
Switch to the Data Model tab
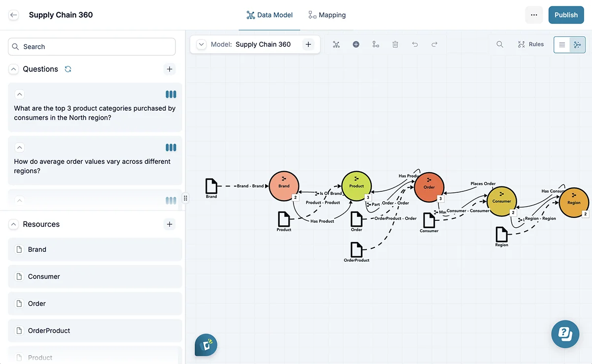coord(269,15)
